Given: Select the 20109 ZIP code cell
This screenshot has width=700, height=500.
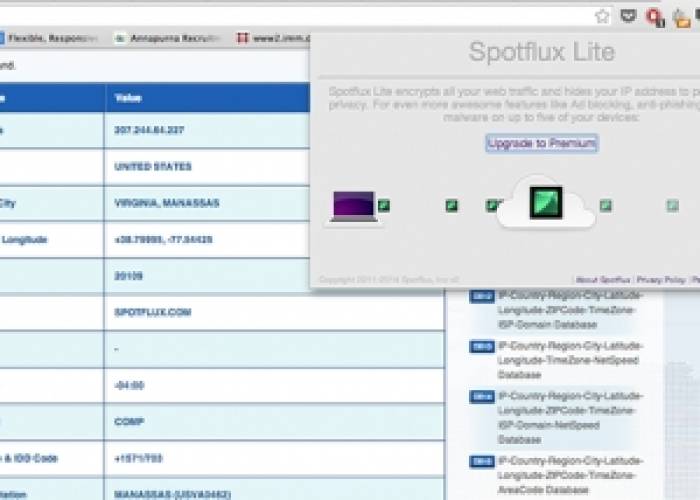Looking at the screenshot, I should pyautogui.click(x=208, y=276).
